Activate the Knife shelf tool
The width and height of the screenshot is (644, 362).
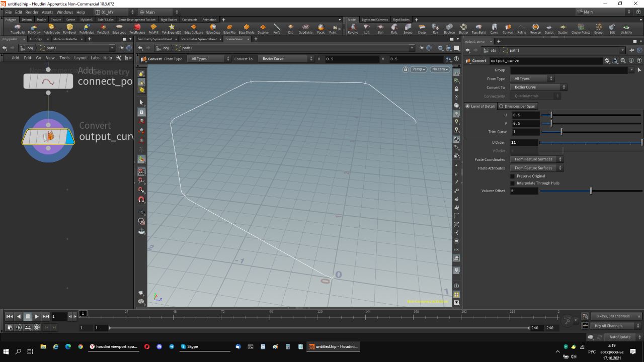click(277, 29)
